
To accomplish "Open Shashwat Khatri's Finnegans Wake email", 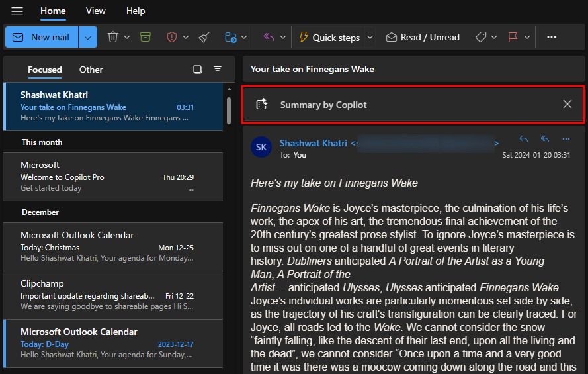I will pos(113,107).
